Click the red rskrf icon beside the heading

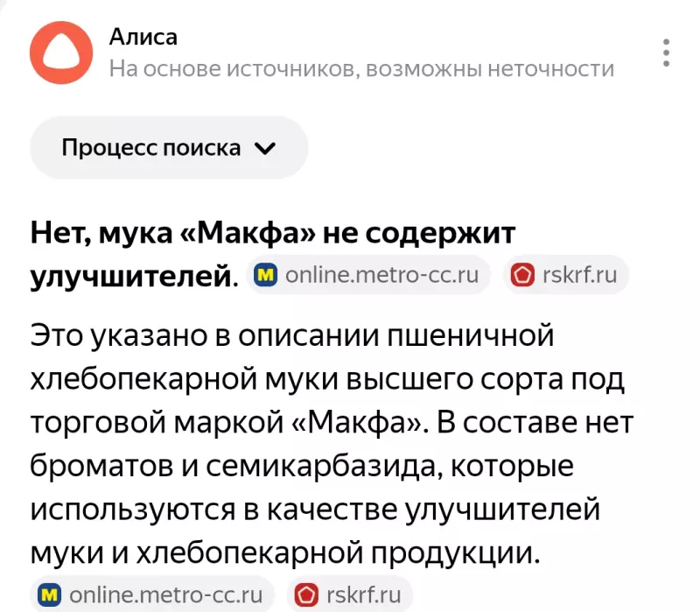(522, 276)
